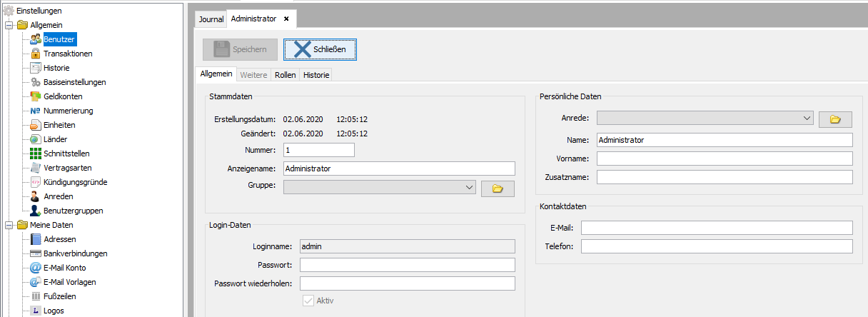Select the E-Mail Konto @ icon
This screenshot has width=868, height=317.
(35, 268)
